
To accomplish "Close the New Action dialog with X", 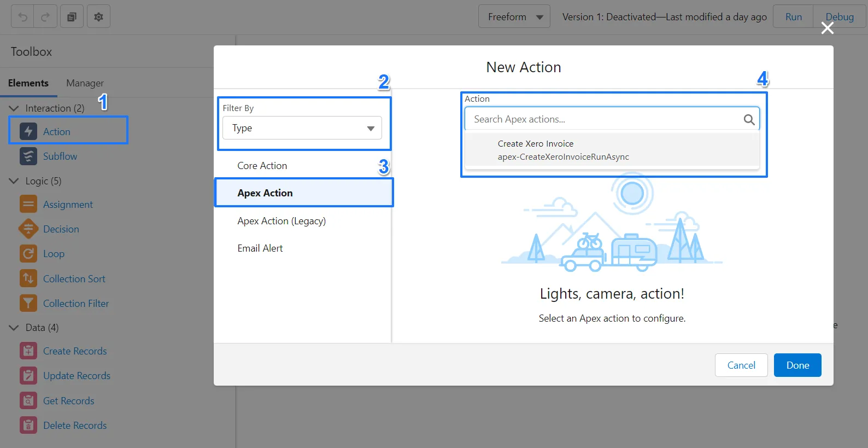I will pos(828,28).
